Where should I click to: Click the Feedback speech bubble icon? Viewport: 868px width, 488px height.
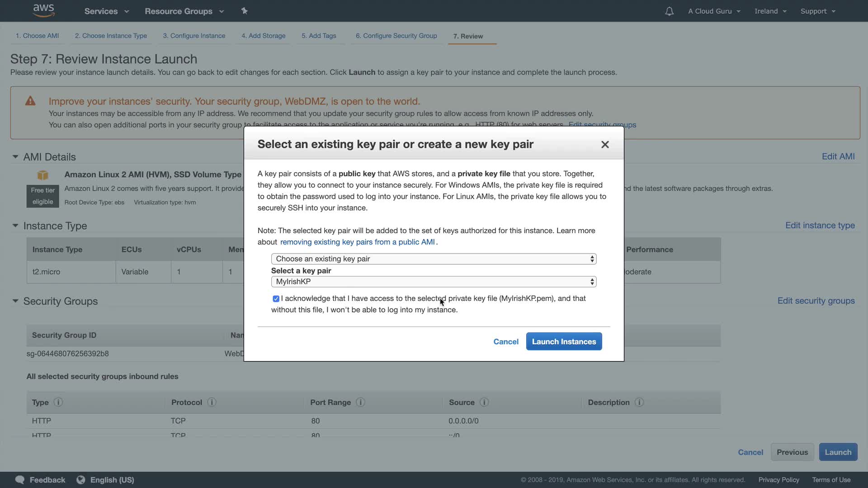[x=20, y=480]
